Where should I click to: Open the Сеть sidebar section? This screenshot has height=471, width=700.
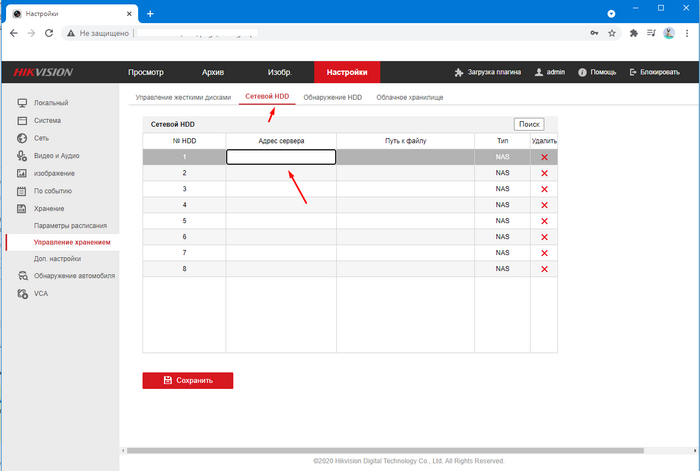tap(33, 138)
